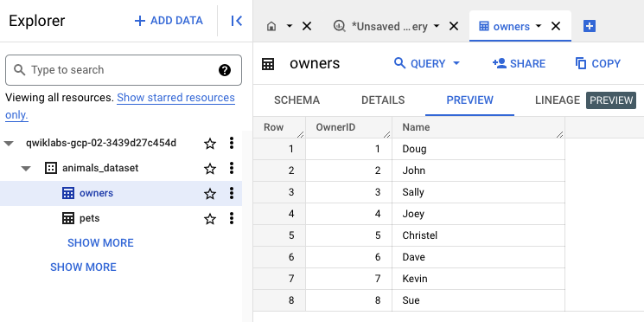Click the lower SHOW MORE in Explorer
Image resolution: width=644 pixels, height=322 pixels.
pos(83,267)
